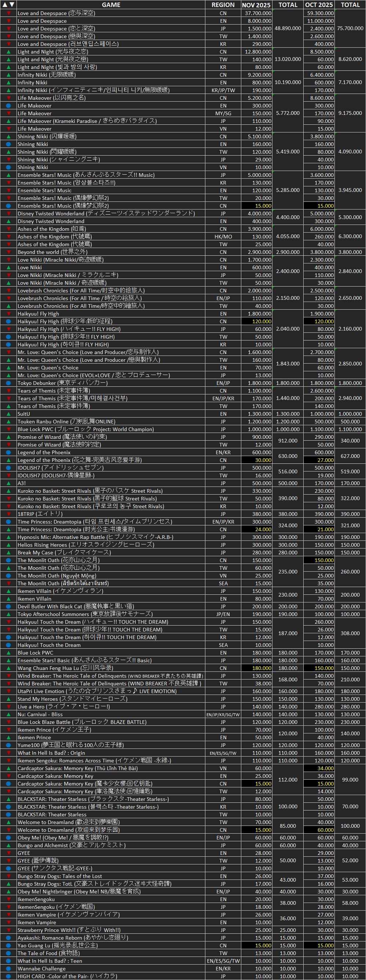Click blue dot beside Devil Butler With Black Cat
The width and height of the screenshot is (366, 980).
pyautogui.click(x=8, y=606)
